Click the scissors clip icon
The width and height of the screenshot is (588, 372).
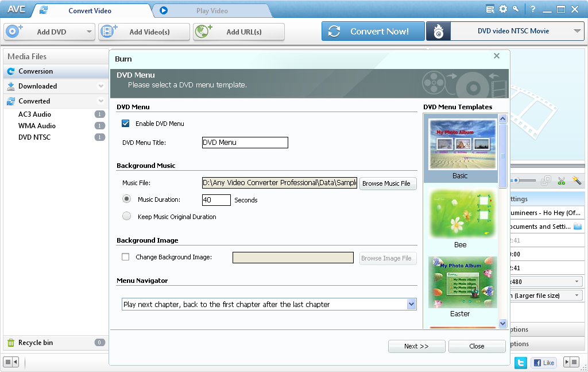tap(562, 181)
